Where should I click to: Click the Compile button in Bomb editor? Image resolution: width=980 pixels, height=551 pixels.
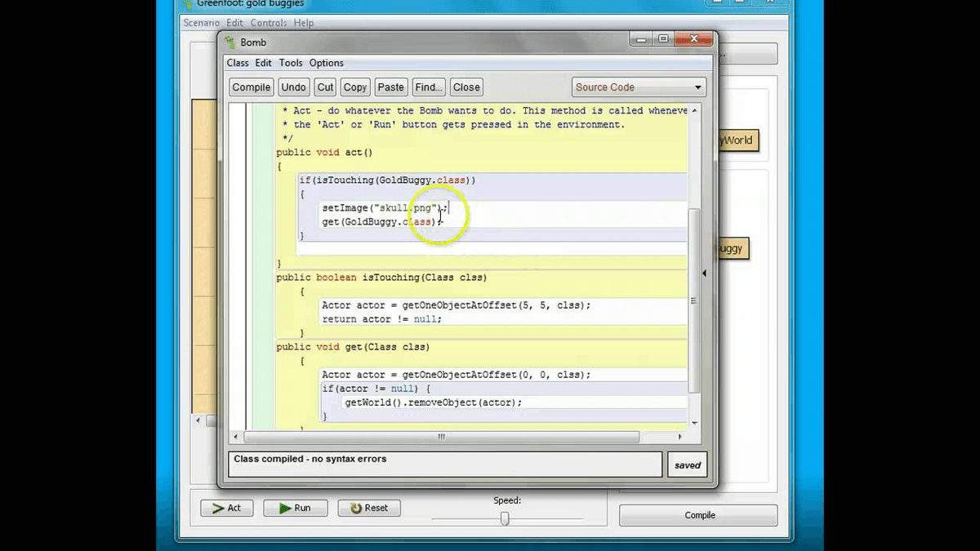(251, 87)
